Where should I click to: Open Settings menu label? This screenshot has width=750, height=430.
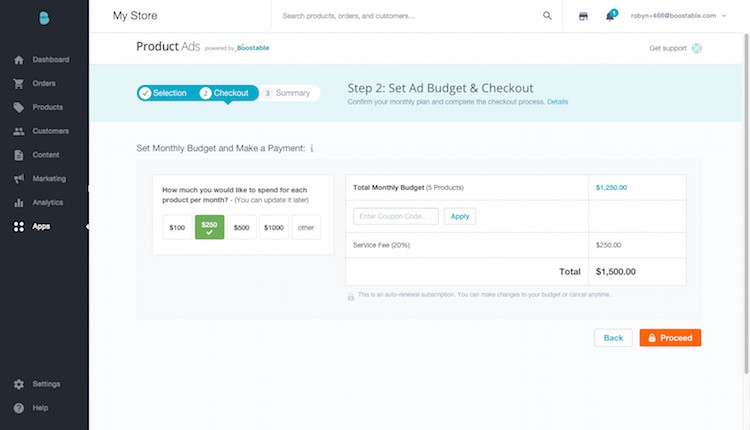[46, 384]
